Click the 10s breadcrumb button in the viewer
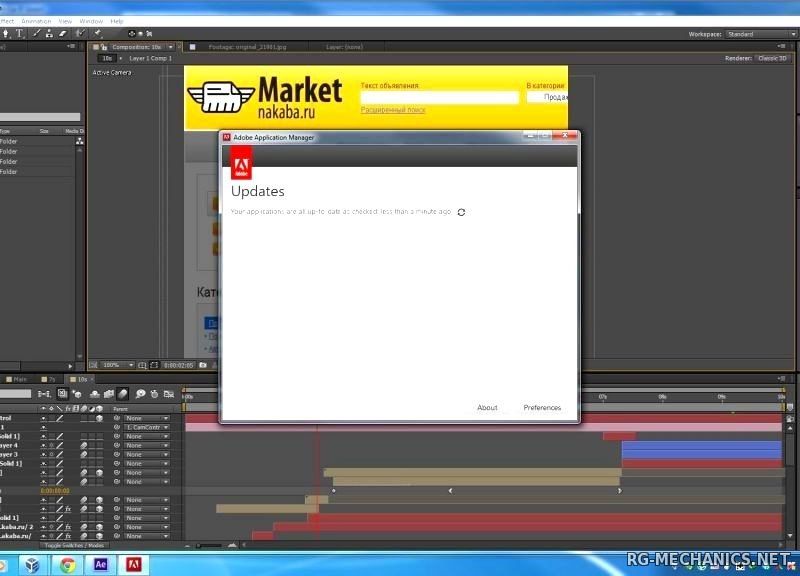This screenshot has height=576, width=800. [107, 59]
